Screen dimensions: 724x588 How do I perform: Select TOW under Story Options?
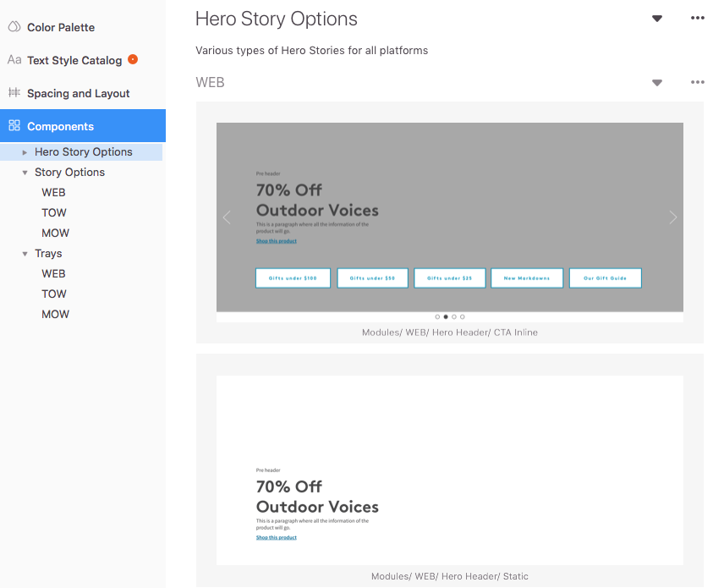pyautogui.click(x=54, y=212)
